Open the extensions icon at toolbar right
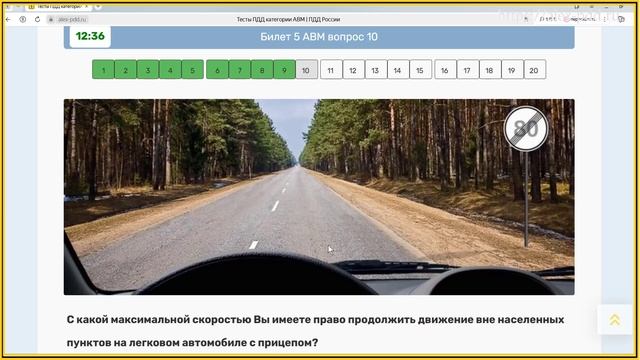This screenshot has width=640, height=360. click(x=621, y=19)
